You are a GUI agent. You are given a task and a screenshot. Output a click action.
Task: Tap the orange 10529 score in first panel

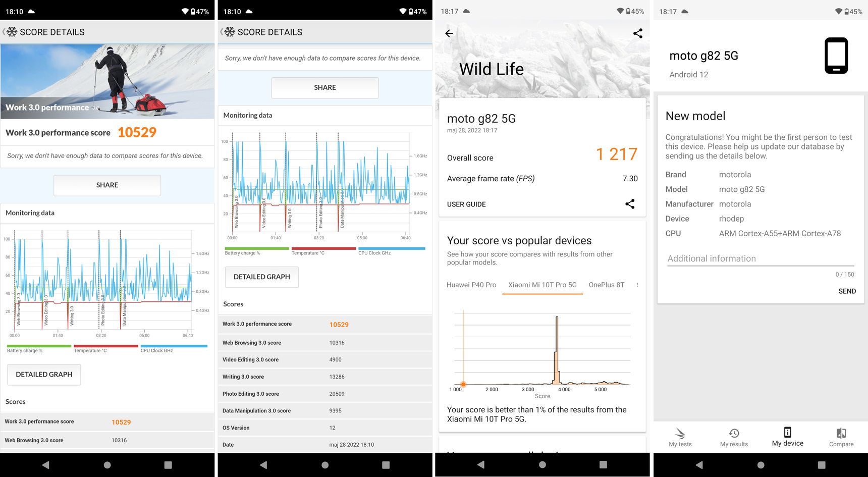pos(137,132)
